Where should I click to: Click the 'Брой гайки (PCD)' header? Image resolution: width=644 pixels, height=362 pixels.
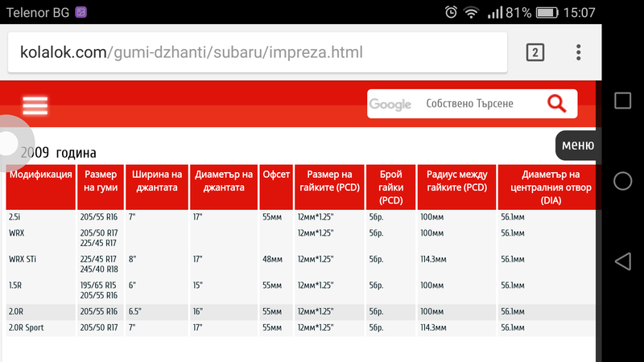pos(391,187)
